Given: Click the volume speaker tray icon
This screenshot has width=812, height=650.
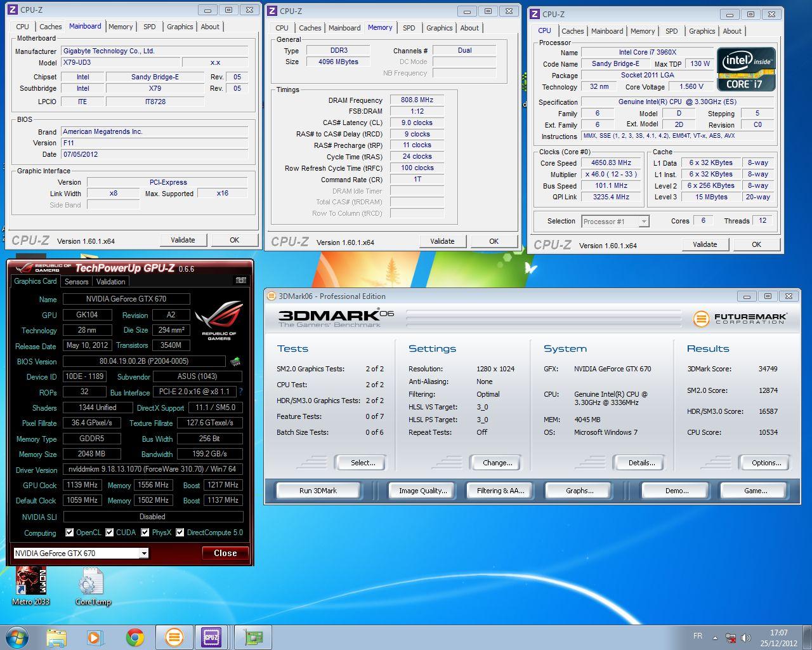Looking at the screenshot, I should [x=746, y=638].
